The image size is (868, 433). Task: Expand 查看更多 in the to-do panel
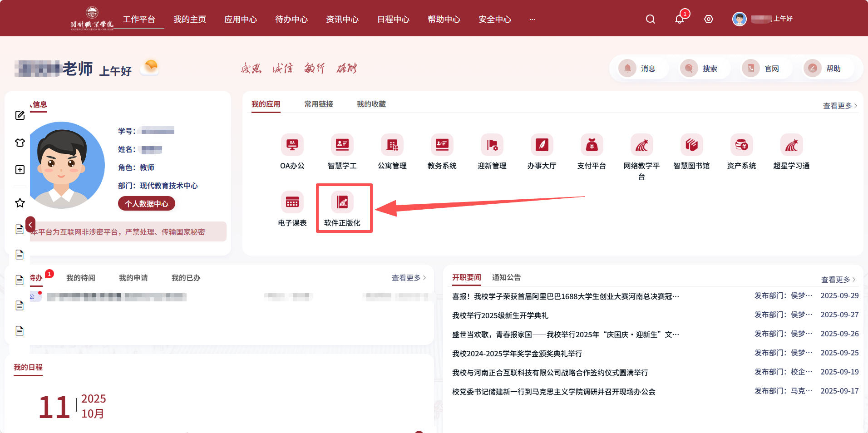coord(409,278)
